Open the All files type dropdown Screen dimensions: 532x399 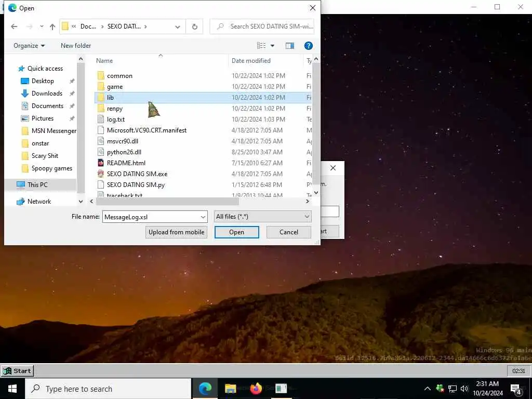pyautogui.click(x=262, y=217)
